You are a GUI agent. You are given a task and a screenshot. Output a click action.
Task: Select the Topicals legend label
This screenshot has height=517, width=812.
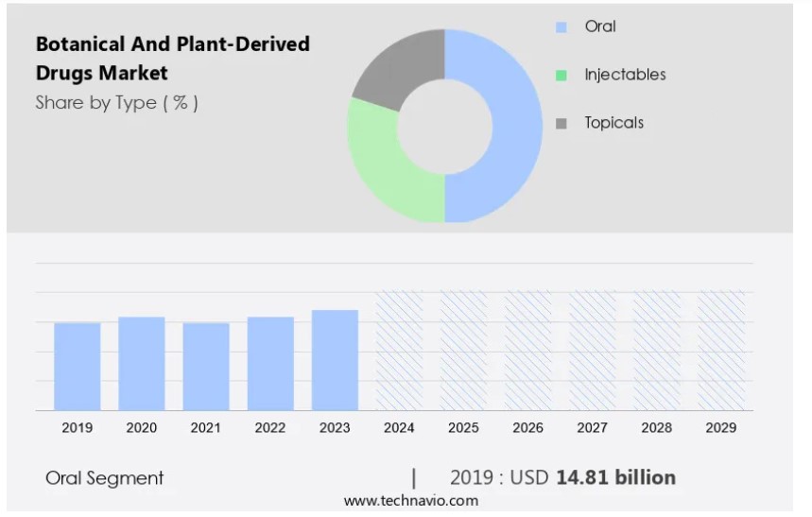pos(613,123)
